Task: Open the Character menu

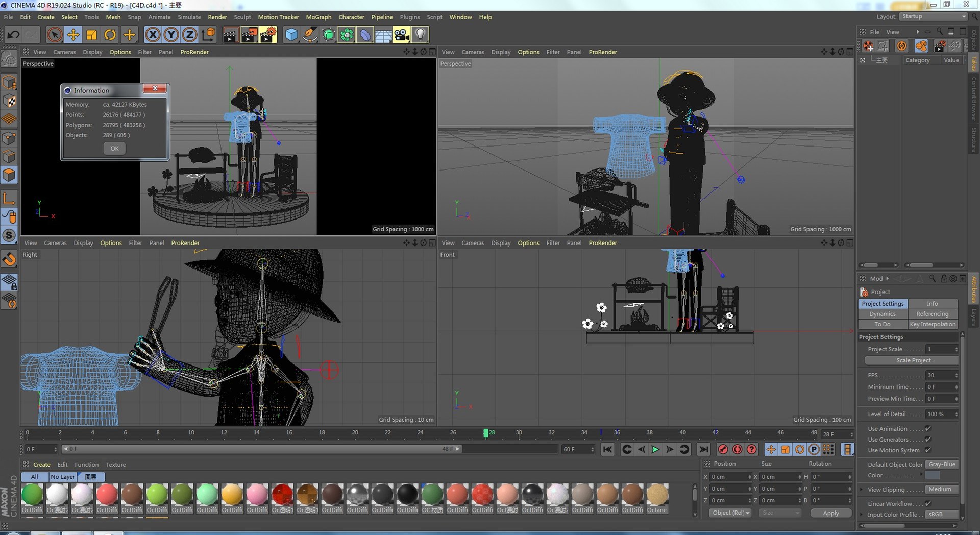Action: click(x=351, y=17)
